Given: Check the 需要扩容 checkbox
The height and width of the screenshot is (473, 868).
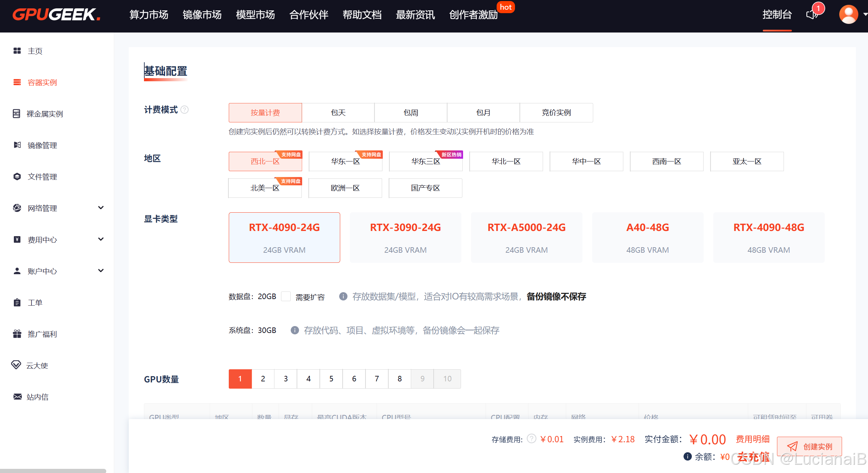Looking at the screenshot, I should coord(286,296).
